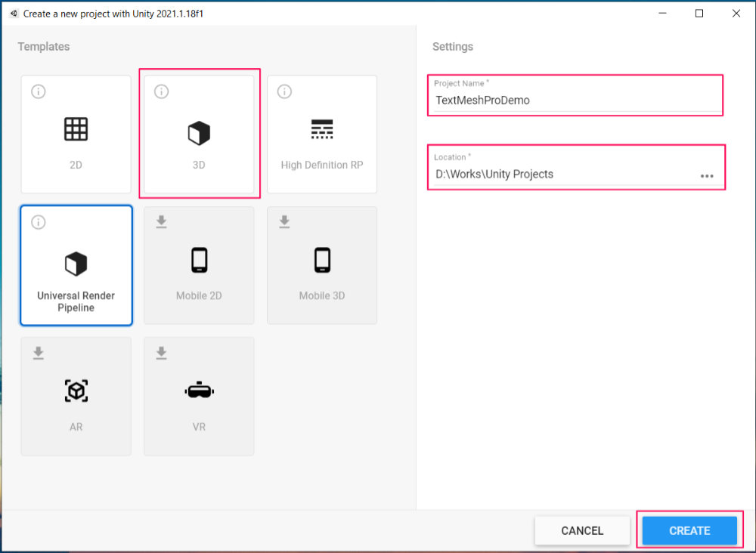This screenshot has height=553, width=756.
Task: Click the Unity logo in the title bar
Action: [x=14, y=14]
